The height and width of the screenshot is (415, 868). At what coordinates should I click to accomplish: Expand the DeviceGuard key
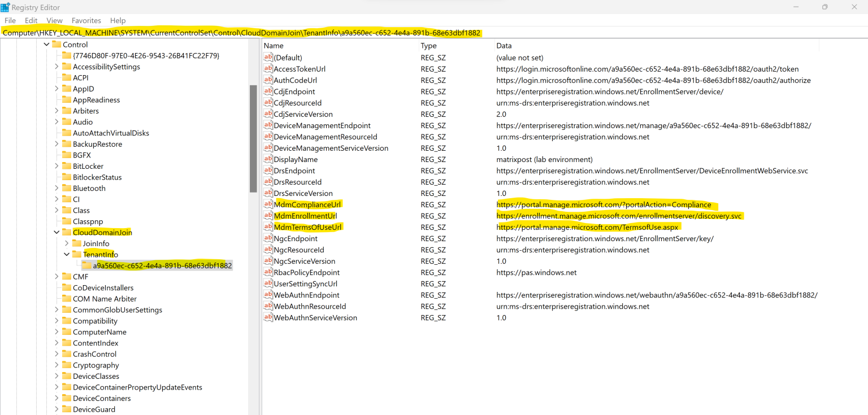click(x=56, y=409)
